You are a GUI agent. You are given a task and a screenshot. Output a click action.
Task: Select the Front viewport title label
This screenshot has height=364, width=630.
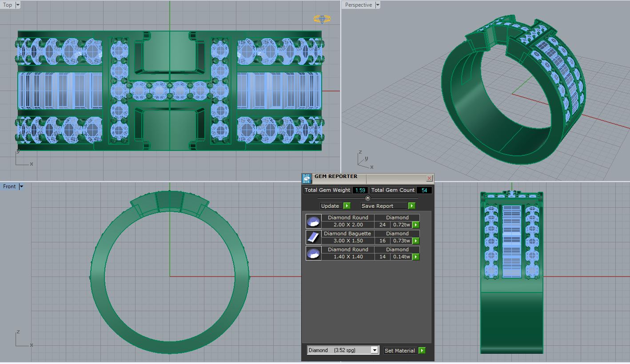(9, 186)
